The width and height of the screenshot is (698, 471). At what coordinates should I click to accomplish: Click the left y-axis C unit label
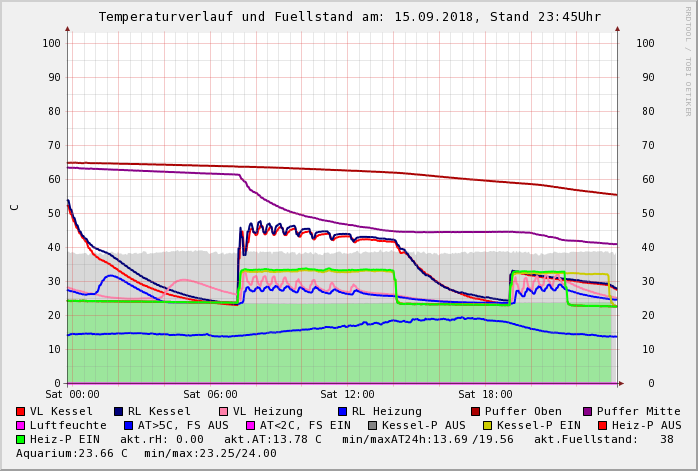(15, 207)
